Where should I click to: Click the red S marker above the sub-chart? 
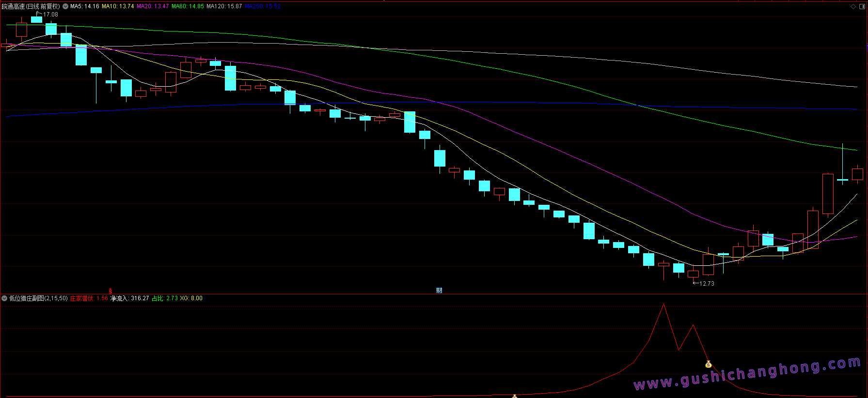(x=110, y=291)
